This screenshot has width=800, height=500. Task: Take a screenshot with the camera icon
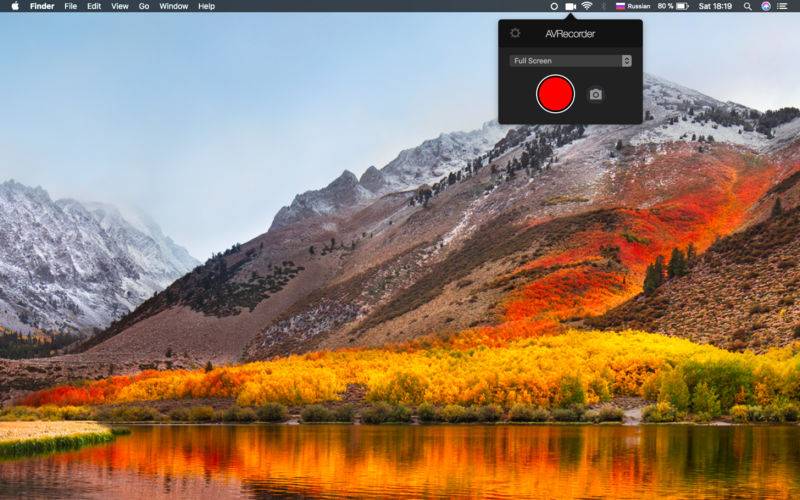(595, 94)
